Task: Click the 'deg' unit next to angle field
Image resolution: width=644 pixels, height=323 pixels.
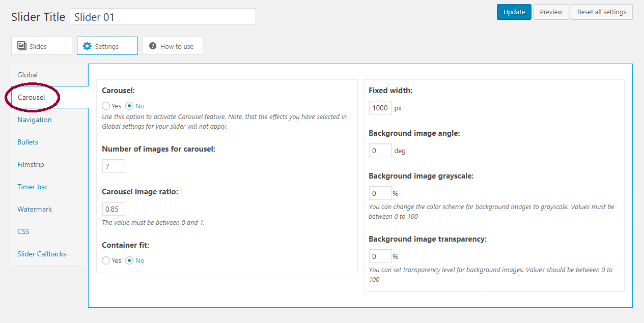Action: click(x=400, y=151)
